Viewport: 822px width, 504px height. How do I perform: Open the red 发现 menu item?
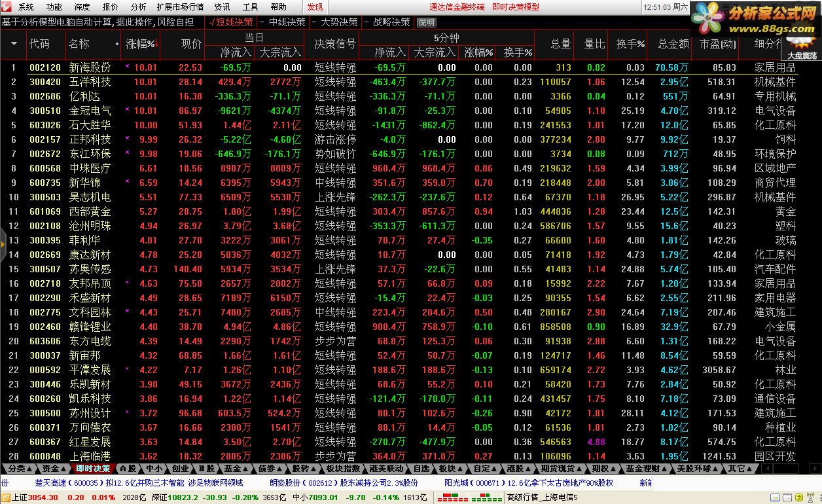315,7
